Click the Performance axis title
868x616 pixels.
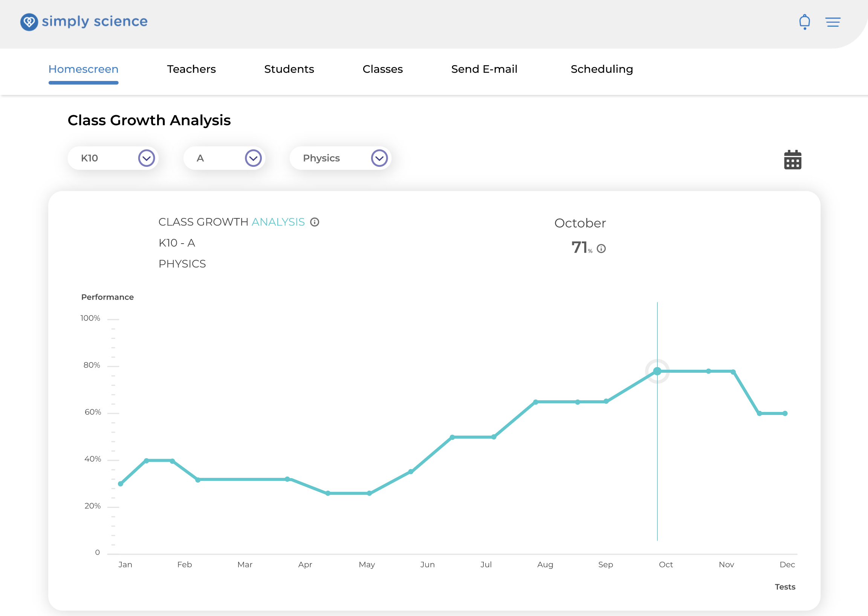click(107, 297)
